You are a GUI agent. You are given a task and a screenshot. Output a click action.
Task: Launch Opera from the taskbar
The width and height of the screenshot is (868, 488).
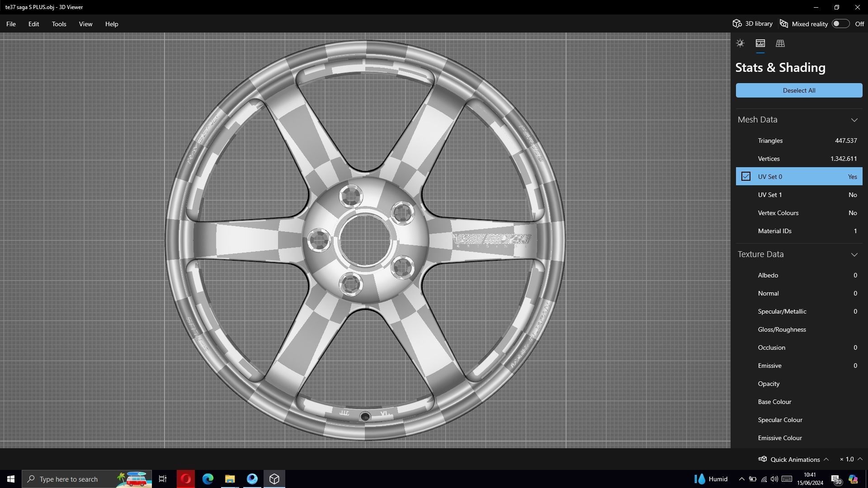point(185,479)
